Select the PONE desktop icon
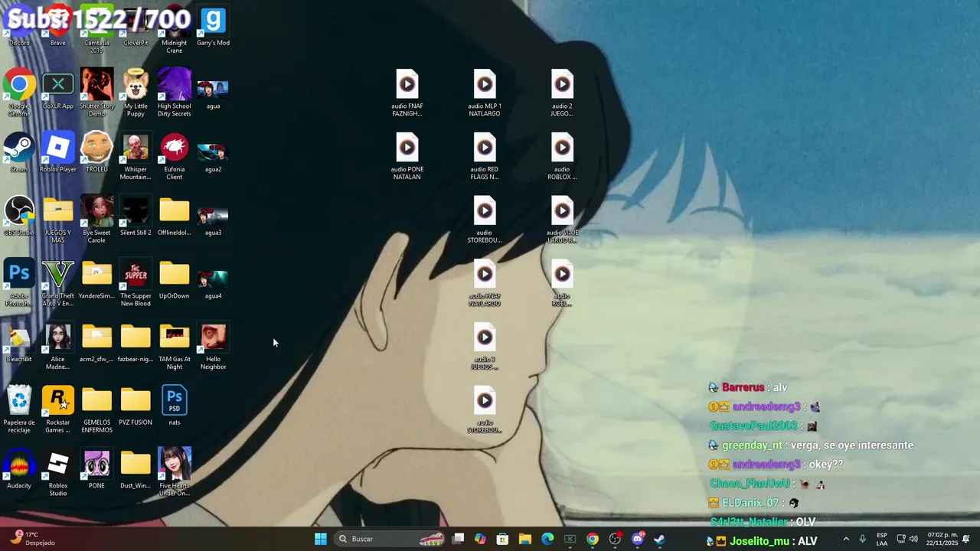 (x=96, y=469)
